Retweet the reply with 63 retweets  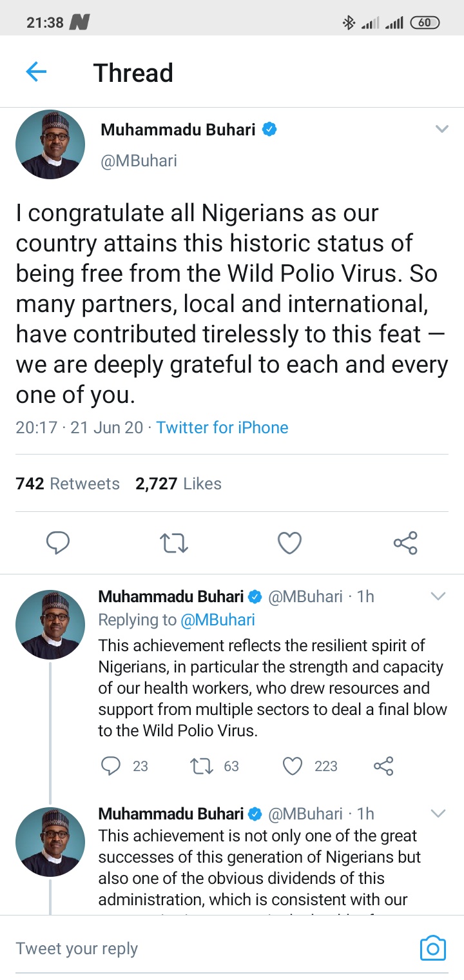(201, 765)
